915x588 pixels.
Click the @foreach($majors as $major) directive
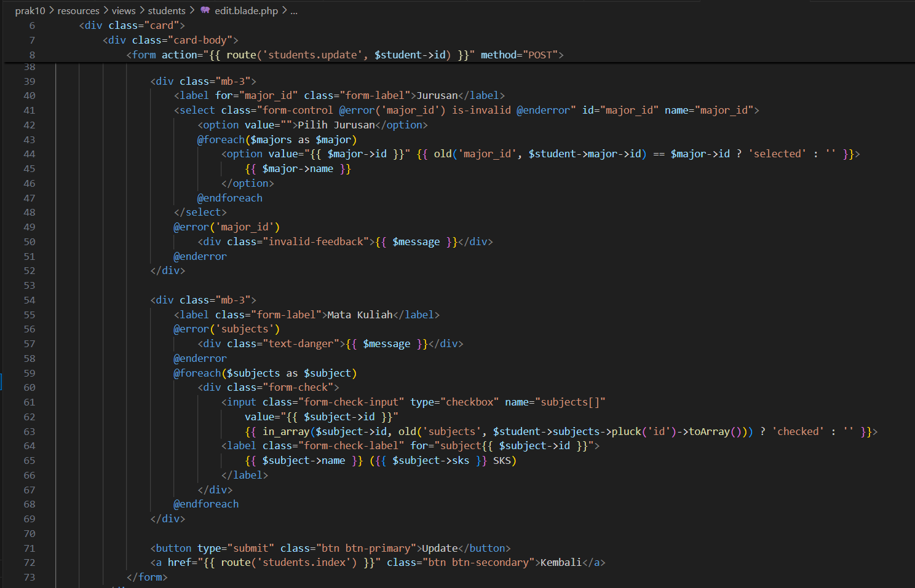pyautogui.click(x=277, y=139)
